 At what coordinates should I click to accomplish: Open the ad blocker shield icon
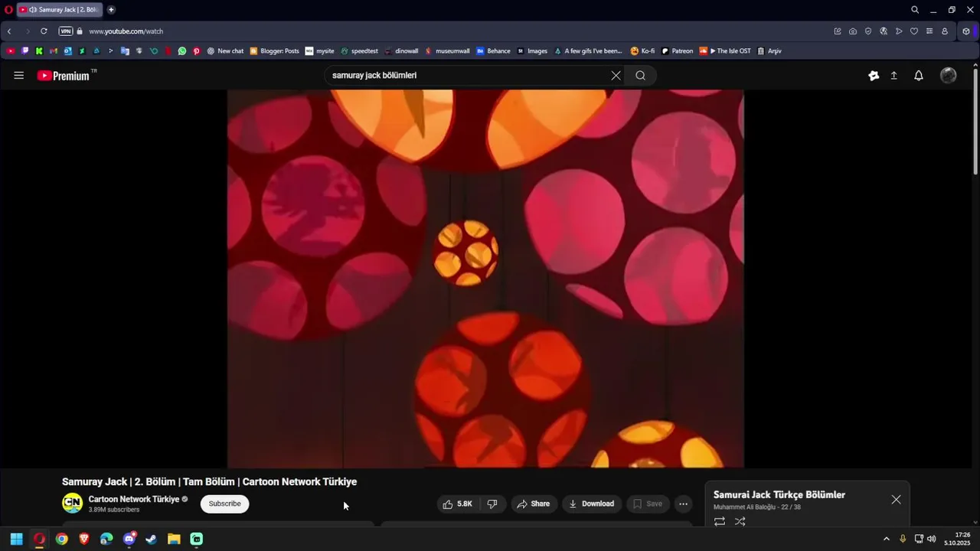[x=868, y=31]
